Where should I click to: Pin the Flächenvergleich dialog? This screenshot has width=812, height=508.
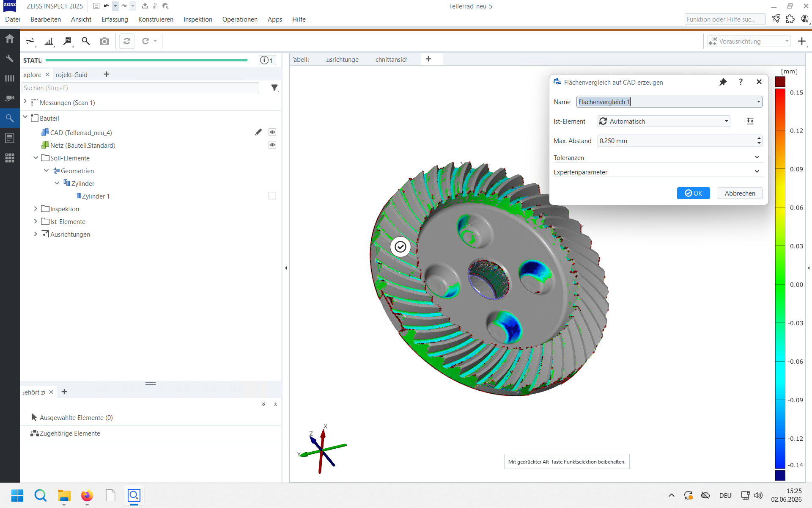(723, 82)
